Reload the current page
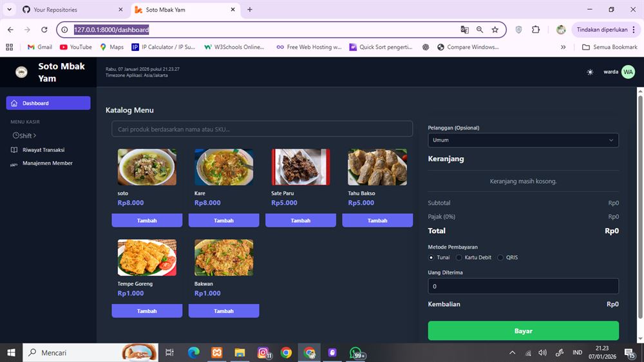 coord(44,30)
